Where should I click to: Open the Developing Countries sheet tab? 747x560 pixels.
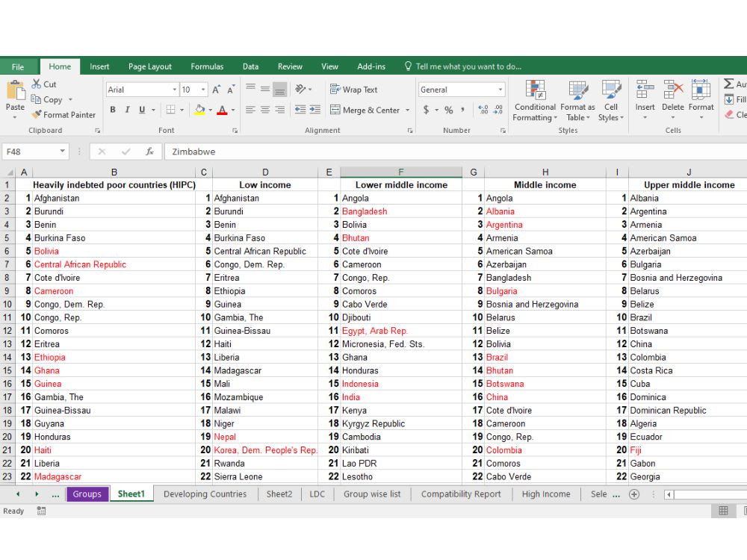205,494
